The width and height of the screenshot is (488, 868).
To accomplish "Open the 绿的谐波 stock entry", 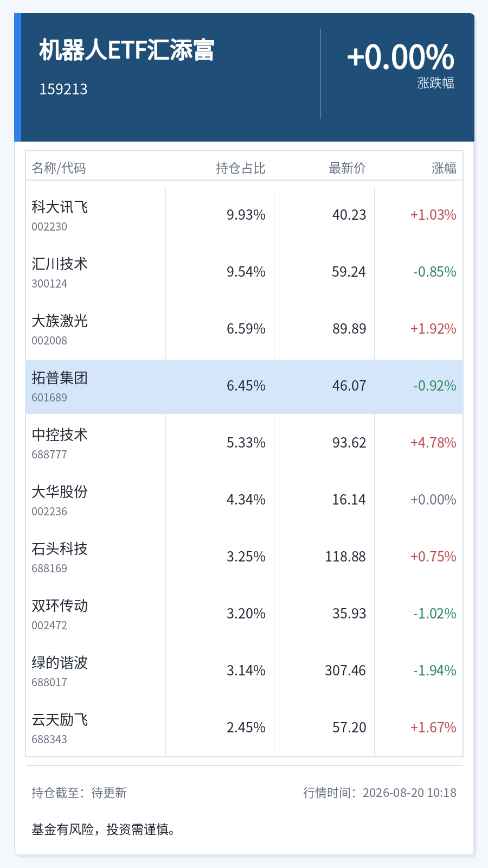I will (x=244, y=671).
